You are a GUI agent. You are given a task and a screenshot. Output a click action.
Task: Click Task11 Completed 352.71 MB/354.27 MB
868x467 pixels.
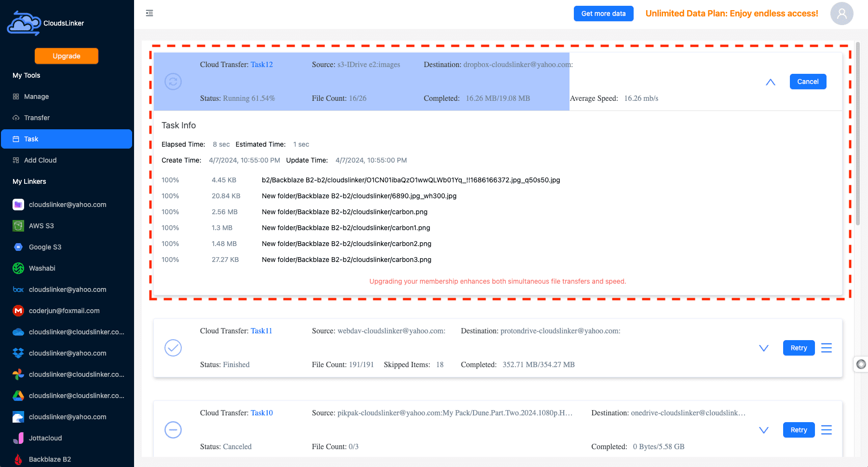518,365
